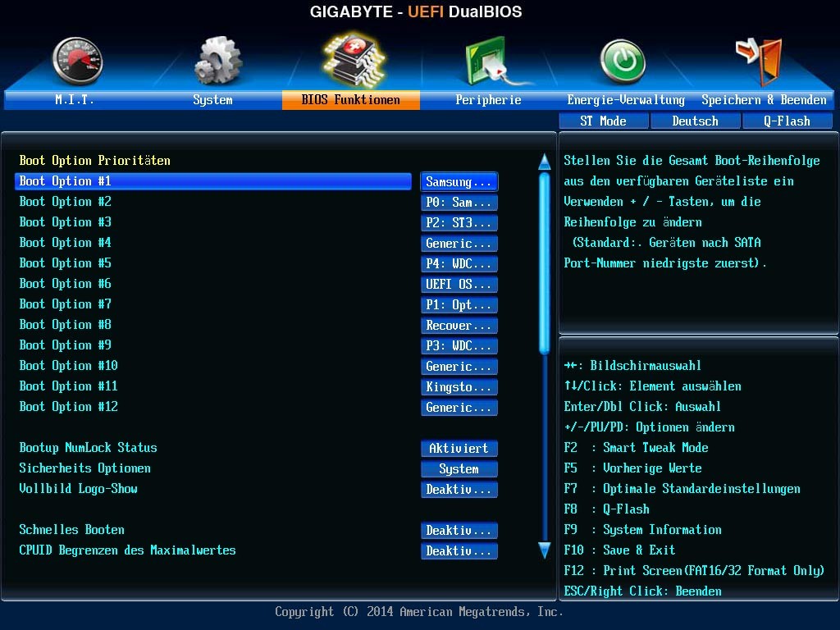This screenshot has height=630, width=840.
Task: Toggle CPUID Begrenzen des Maximalwertes value
Action: 459,550
